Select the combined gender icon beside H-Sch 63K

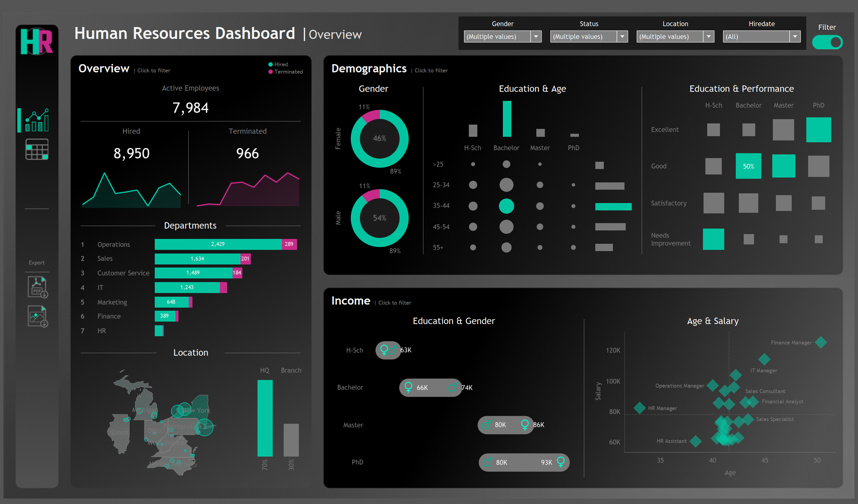(x=388, y=350)
